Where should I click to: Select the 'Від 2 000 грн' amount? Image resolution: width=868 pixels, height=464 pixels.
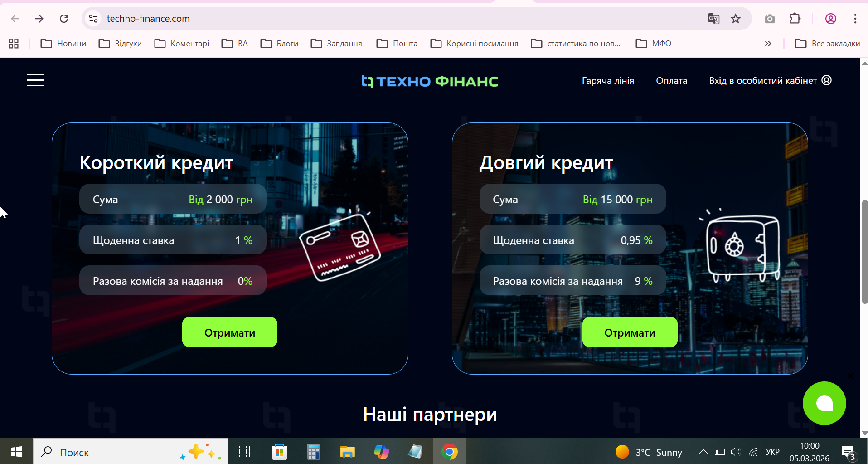pos(221,200)
